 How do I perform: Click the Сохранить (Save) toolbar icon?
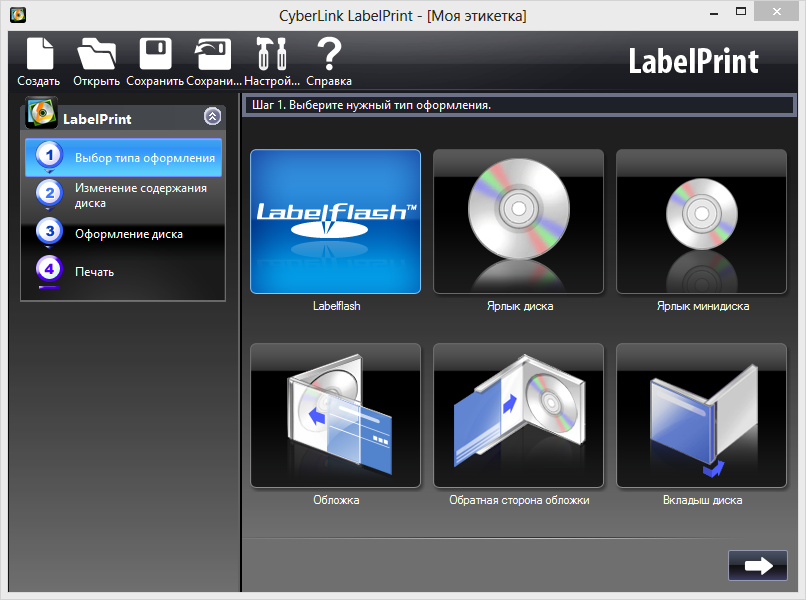(x=155, y=58)
